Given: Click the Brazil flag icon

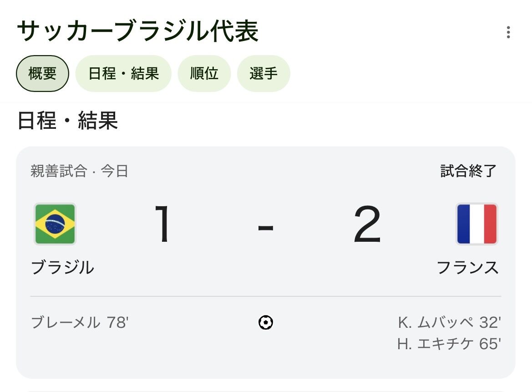Looking at the screenshot, I should 55,224.
